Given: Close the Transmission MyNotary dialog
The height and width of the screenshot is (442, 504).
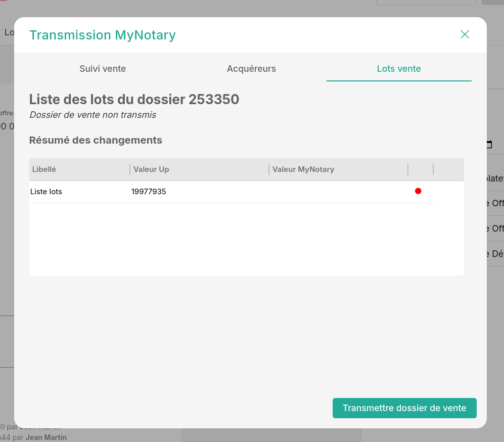Looking at the screenshot, I should (x=465, y=34).
